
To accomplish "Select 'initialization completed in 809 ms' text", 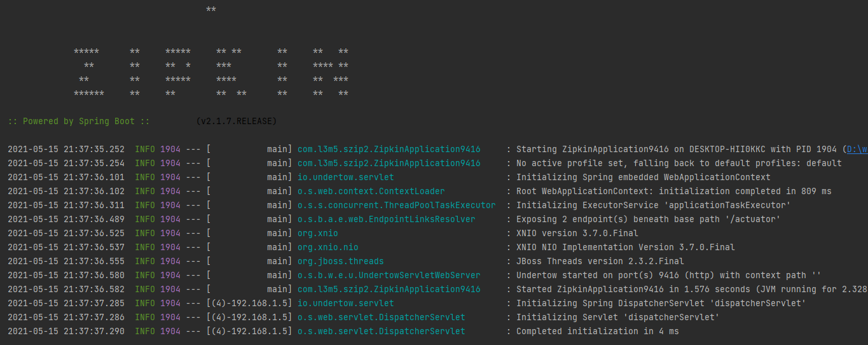I will (745, 192).
